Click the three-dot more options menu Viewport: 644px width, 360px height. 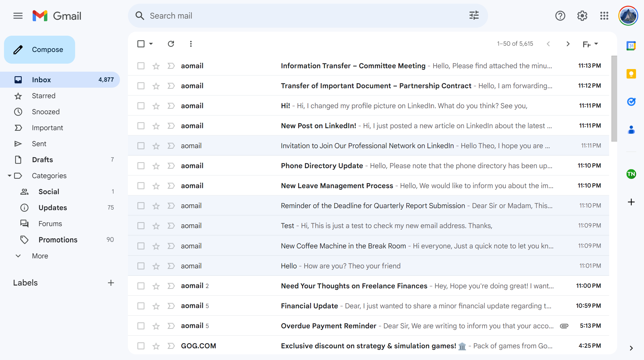click(191, 44)
